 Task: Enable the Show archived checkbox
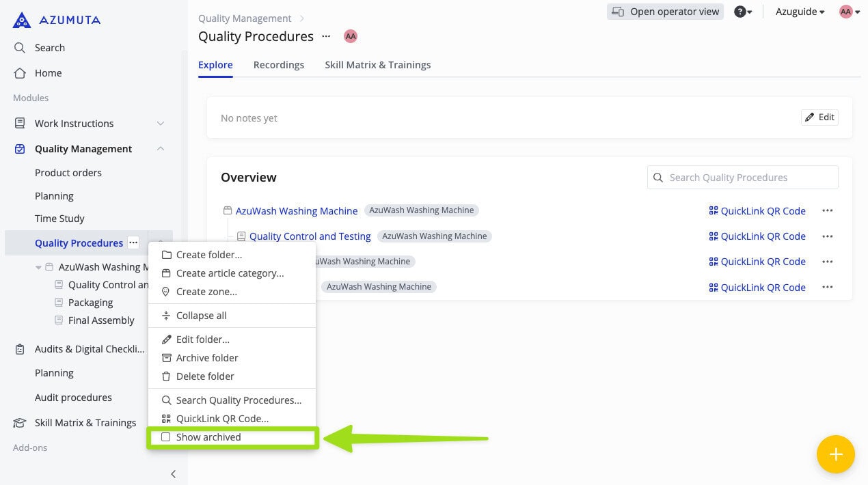coord(165,437)
